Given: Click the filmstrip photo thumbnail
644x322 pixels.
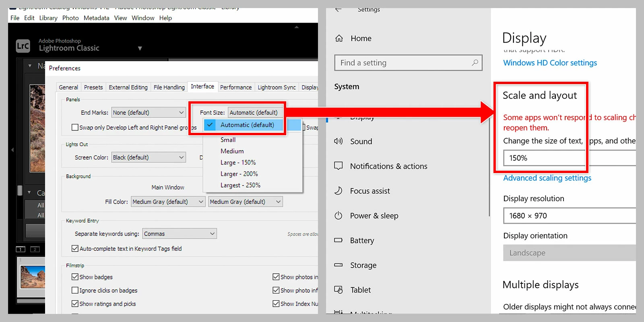Looking at the screenshot, I should coord(33,277).
